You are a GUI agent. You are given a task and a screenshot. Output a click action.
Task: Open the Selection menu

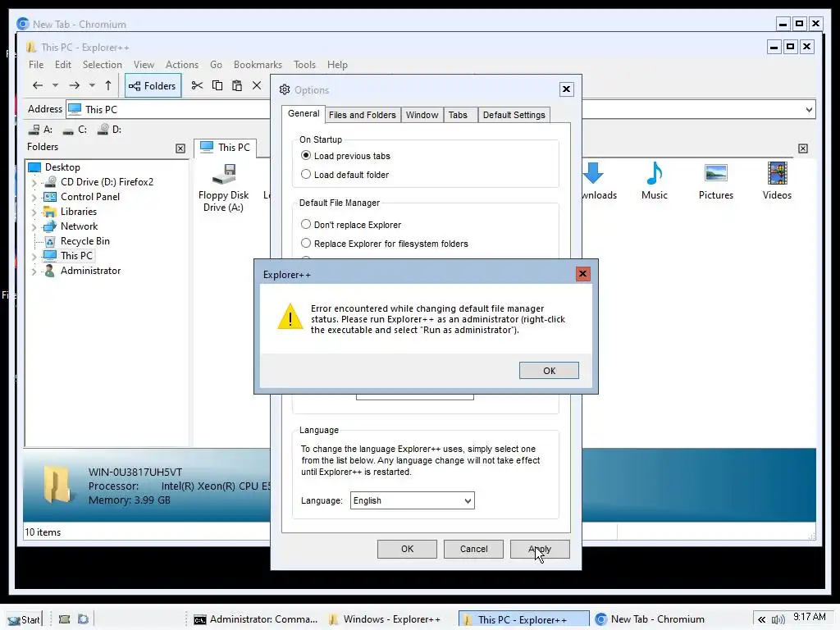[x=102, y=65]
